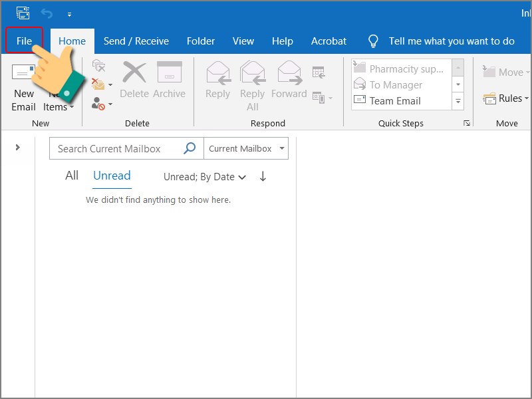The image size is (532, 399).
Task: Open the Customize Quick Access Toolbar dropdown
Action: point(69,14)
